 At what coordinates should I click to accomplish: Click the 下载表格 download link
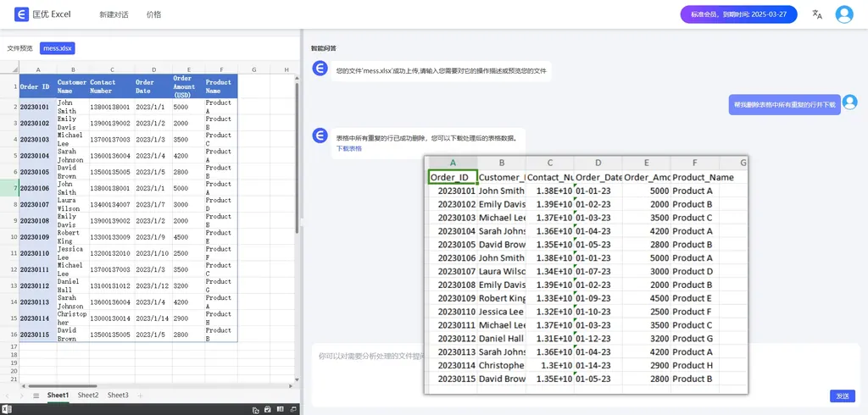tap(348, 148)
